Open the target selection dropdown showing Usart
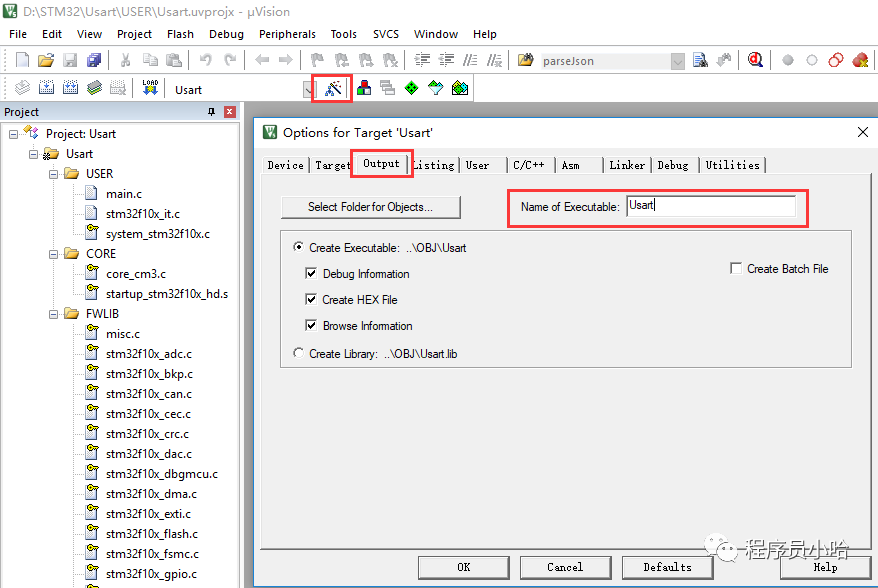 [308, 89]
